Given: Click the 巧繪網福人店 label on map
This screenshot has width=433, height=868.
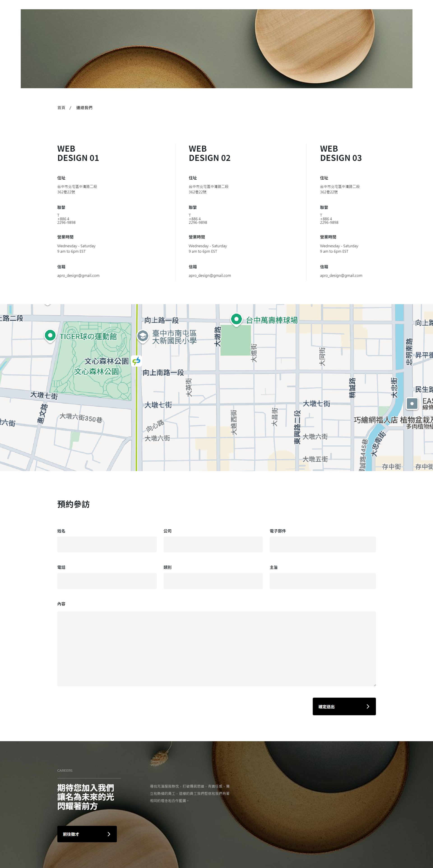Looking at the screenshot, I should (x=375, y=420).
